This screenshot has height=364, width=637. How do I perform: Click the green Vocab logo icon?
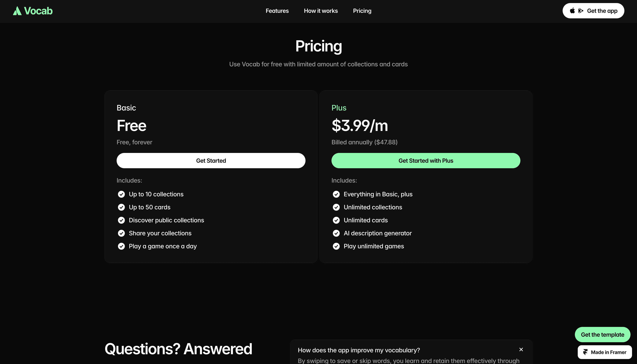[x=17, y=11]
